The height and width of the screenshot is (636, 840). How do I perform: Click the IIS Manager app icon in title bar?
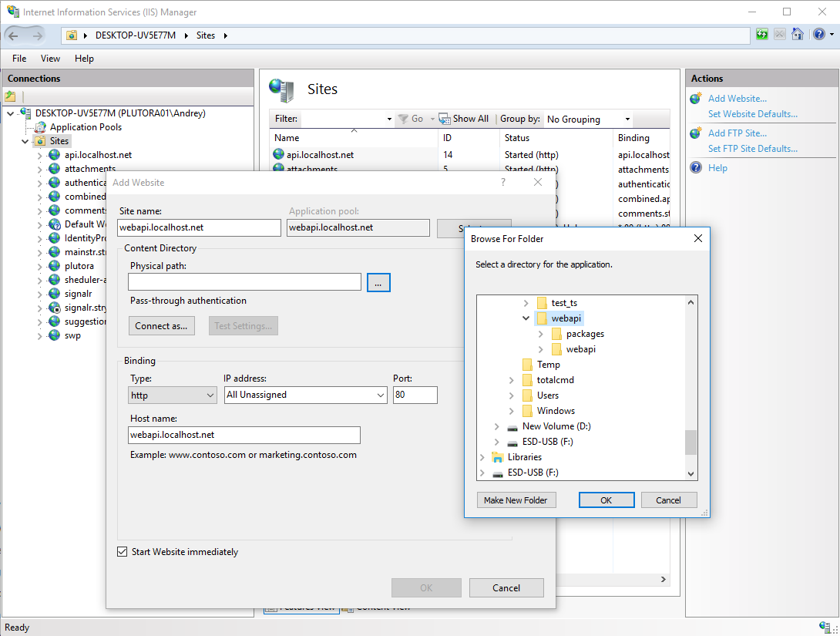point(12,12)
